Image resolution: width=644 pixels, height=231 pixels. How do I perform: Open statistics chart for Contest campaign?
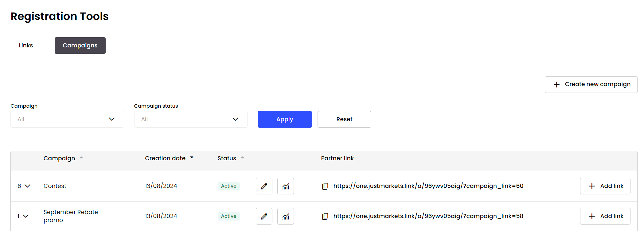point(286,186)
